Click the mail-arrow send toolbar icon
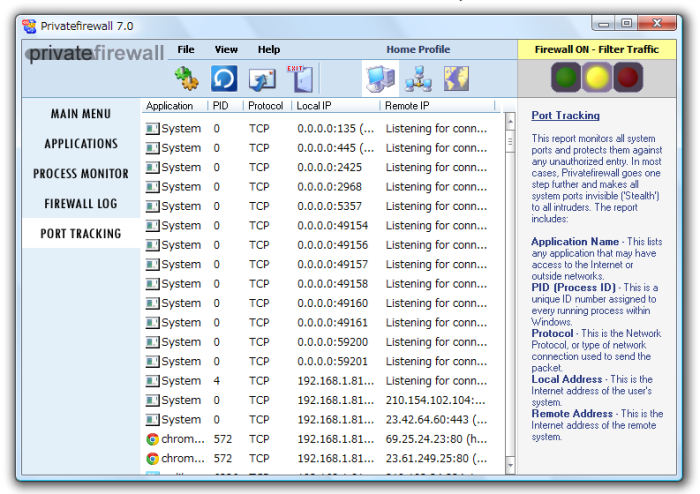The image size is (700, 494). pyautogui.click(x=262, y=79)
